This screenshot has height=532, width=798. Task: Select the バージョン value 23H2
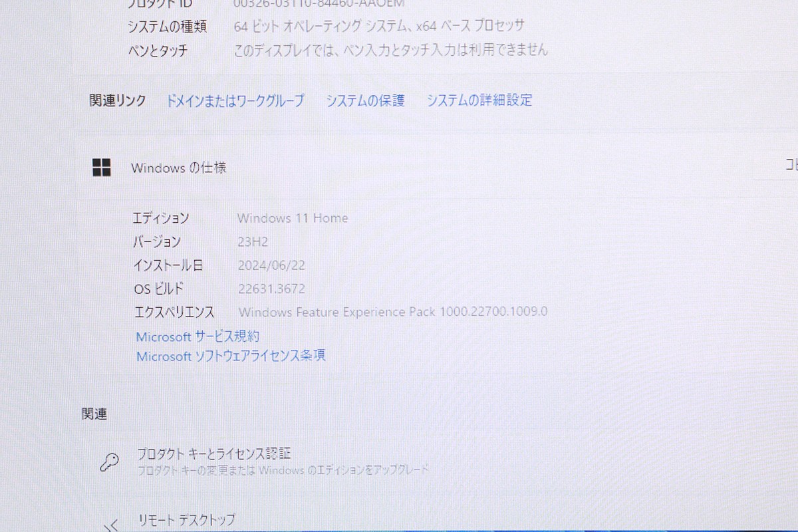tap(253, 241)
